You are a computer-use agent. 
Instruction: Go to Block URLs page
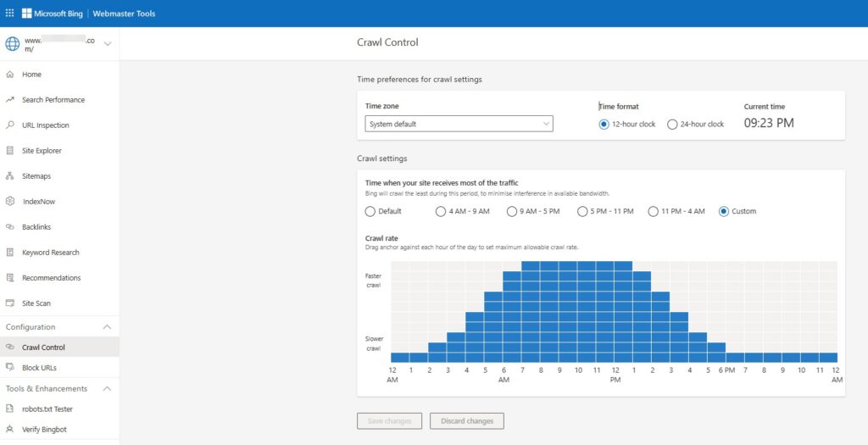point(39,368)
